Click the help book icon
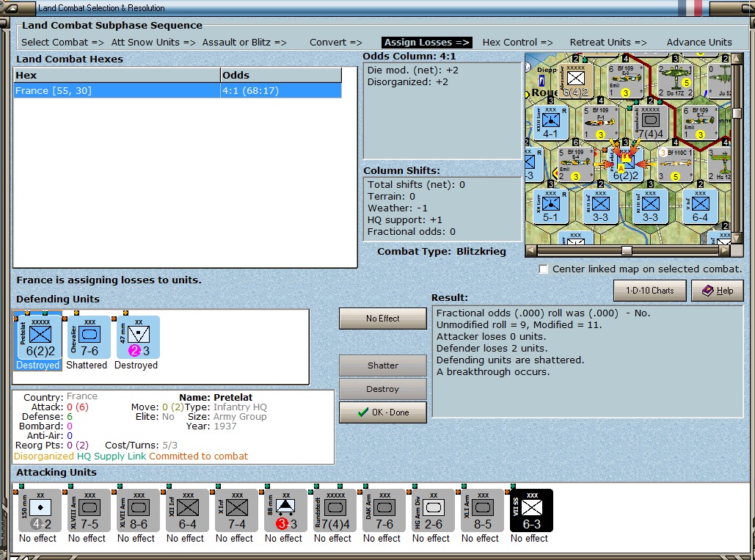Screen dimensions: 755x560 [x=708, y=291]
